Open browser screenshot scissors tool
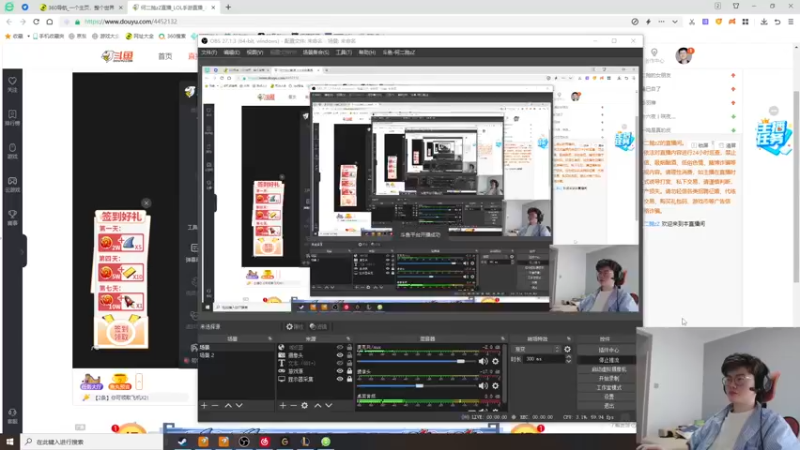This screenshot has height=450, width=800. point(692,22)
